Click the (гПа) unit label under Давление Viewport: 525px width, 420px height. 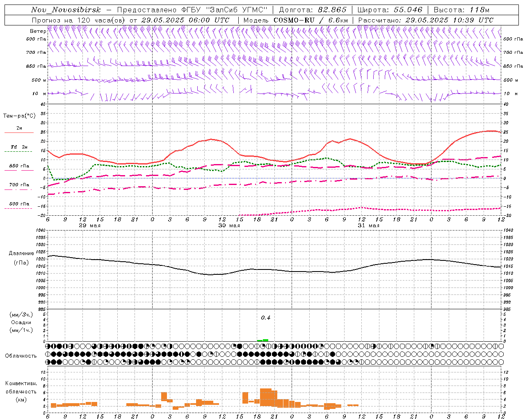(21, 262)
